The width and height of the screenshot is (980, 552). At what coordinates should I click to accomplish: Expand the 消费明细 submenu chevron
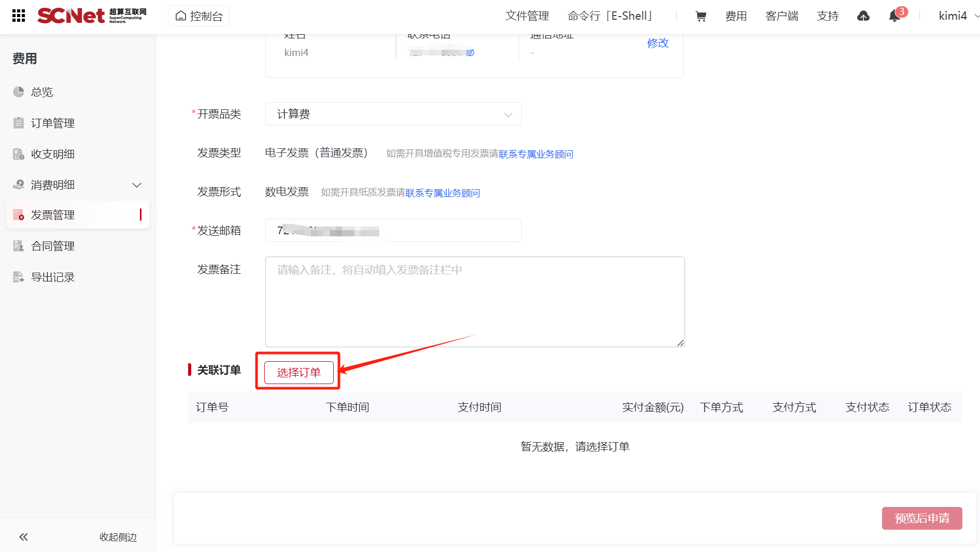point(137,185)
